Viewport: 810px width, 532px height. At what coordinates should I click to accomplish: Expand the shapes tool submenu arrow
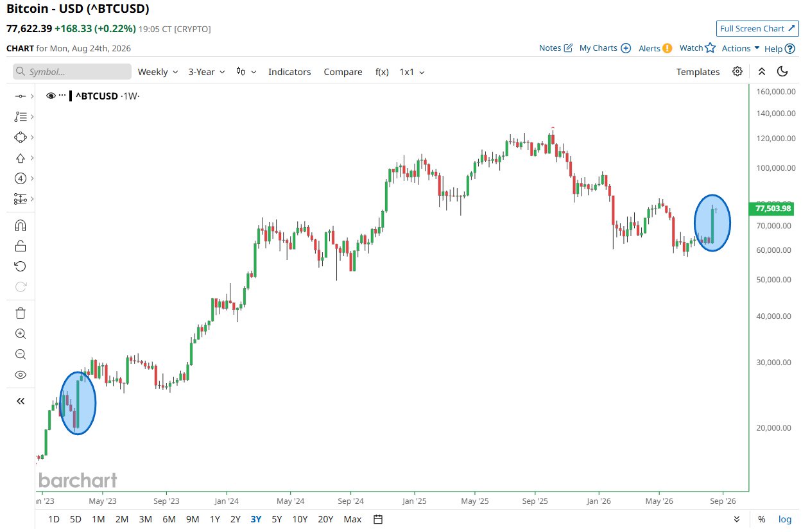(x=32, y=137)
